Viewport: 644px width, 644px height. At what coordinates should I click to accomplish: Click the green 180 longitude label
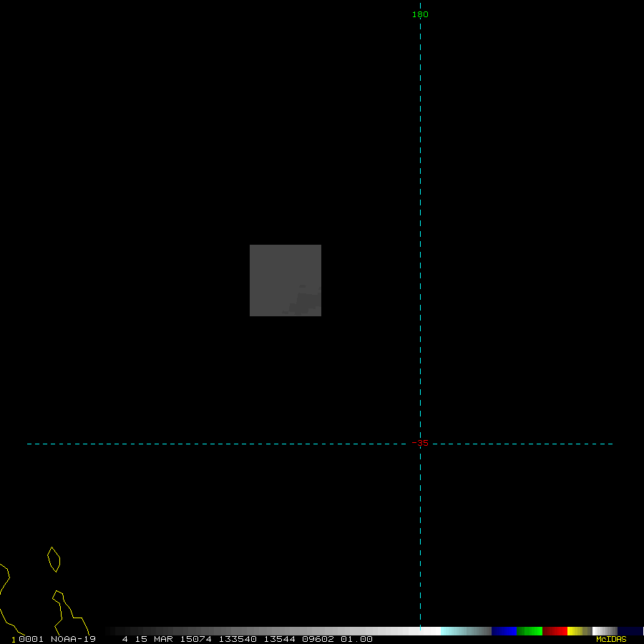tap(420, 14)
